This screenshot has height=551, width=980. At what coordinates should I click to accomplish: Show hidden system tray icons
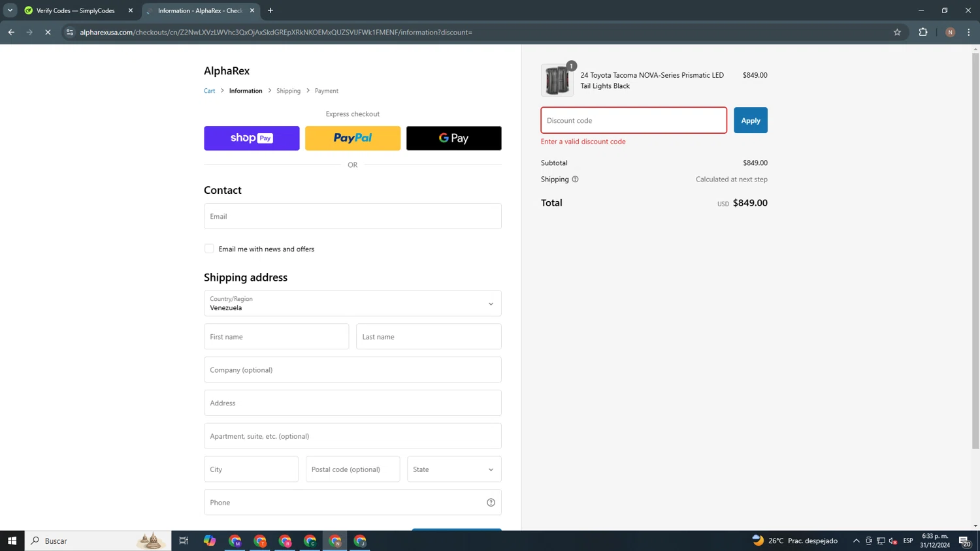point(856,541)
